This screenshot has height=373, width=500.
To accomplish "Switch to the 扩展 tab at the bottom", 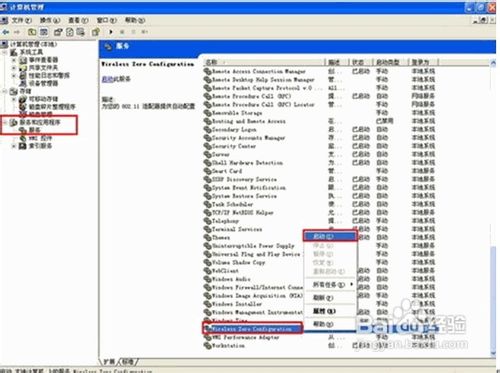I will click(x=109, y=362).
